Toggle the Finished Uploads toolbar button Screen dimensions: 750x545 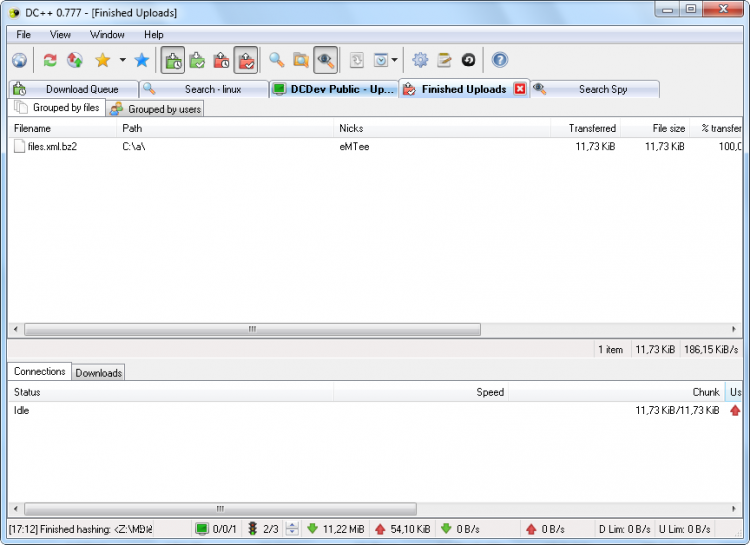(246, 60)
